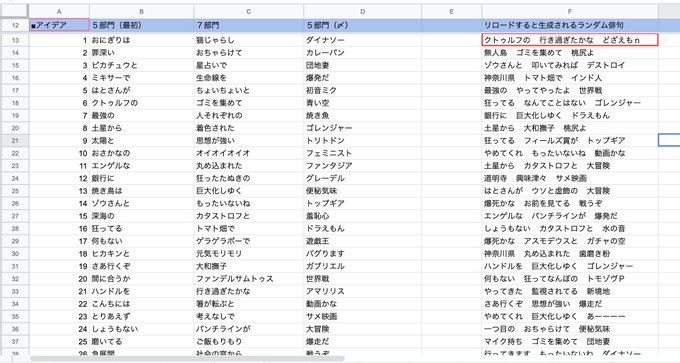Select the '生命線を' cell
The width and height of the screenshot is (680, 363).
point(248,78)
